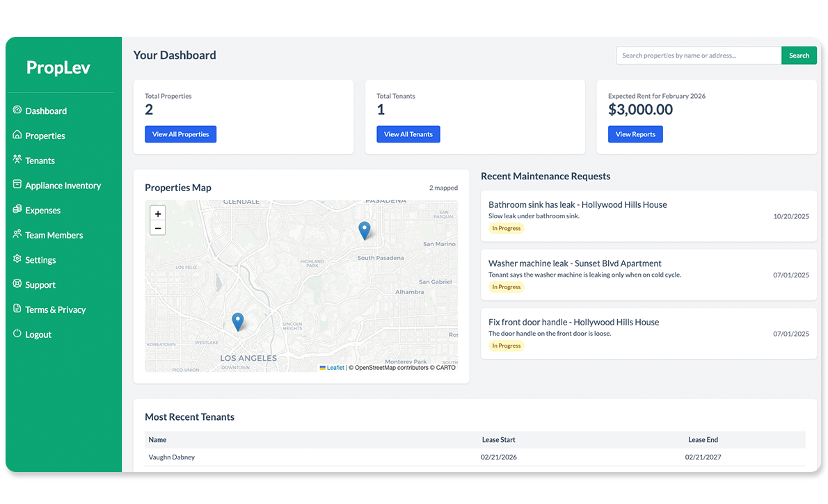Click the Total Tenants count 1

point(381,109)
